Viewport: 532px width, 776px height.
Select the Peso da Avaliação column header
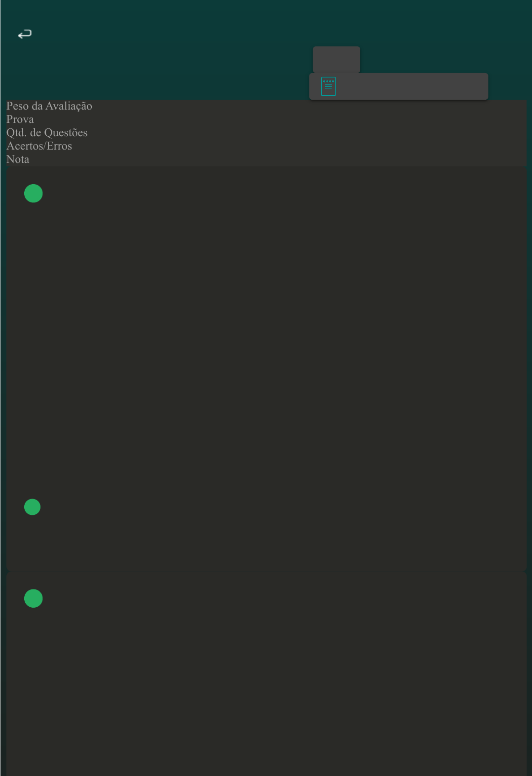click(49, 106)
